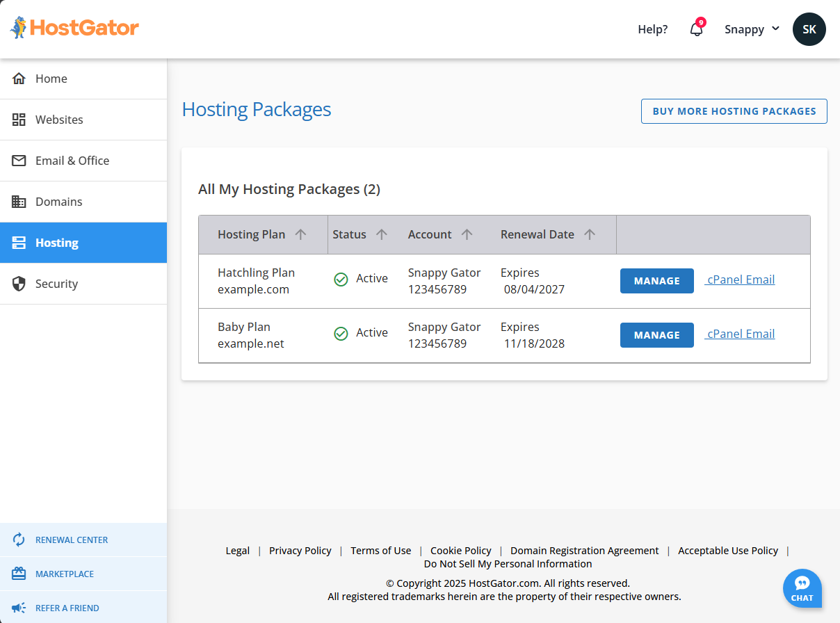
Task: Click the Home icon in sidebar
Action: tap(19, 79)
